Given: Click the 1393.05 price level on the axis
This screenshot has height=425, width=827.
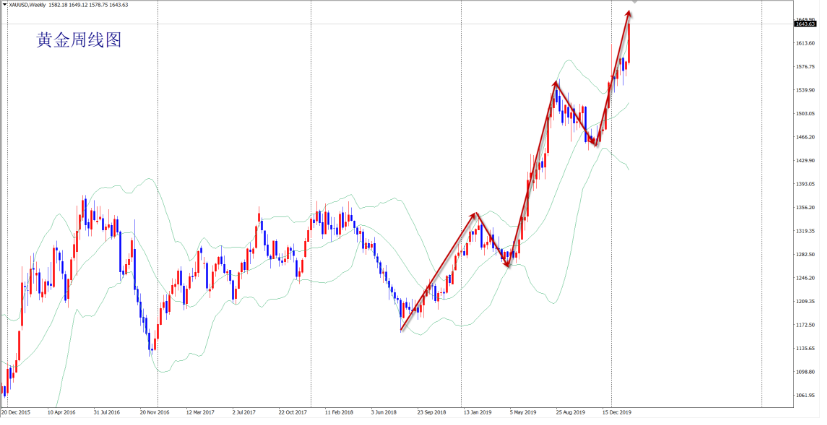Looking at the screenshot, I should click(804, 184).
